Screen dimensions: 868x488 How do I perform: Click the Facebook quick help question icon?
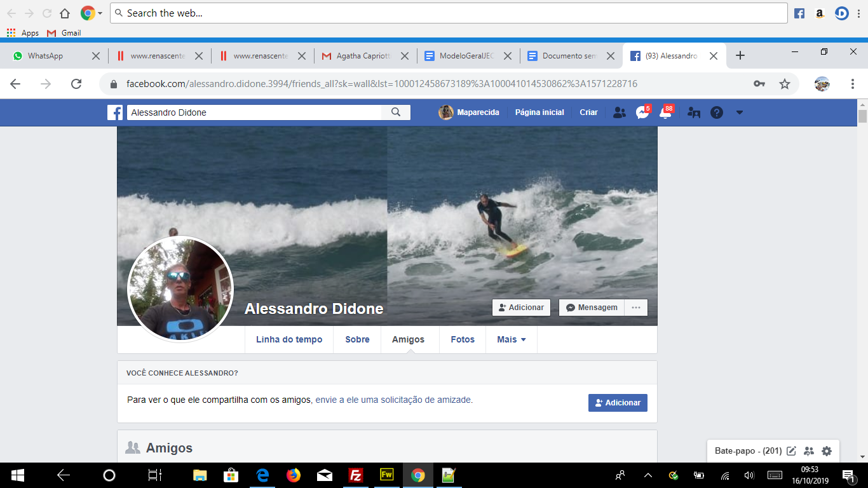pyautogui.click(x=717, y=112)
